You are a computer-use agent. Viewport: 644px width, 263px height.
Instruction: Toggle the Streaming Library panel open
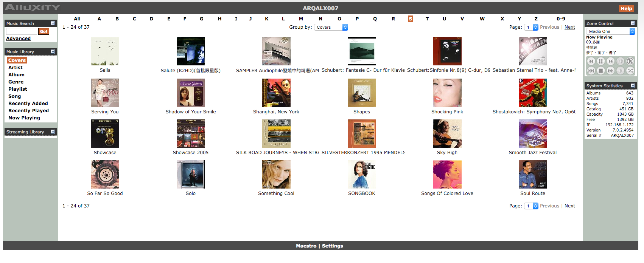(53, 132)
